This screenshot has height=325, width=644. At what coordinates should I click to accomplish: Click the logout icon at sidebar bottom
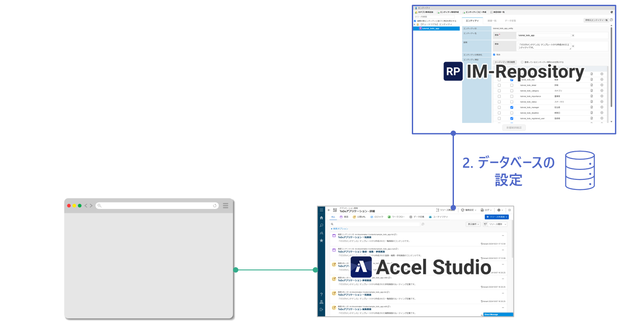321,309
